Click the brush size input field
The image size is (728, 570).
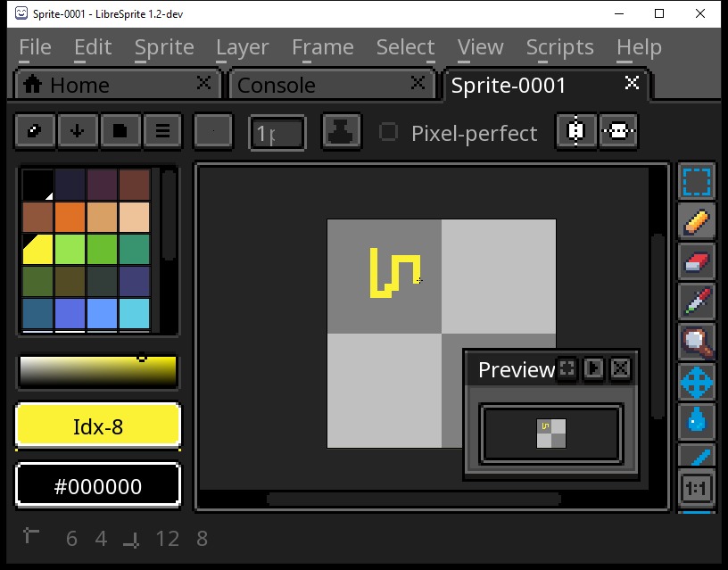pyautogui.click(x=277, y=133)
